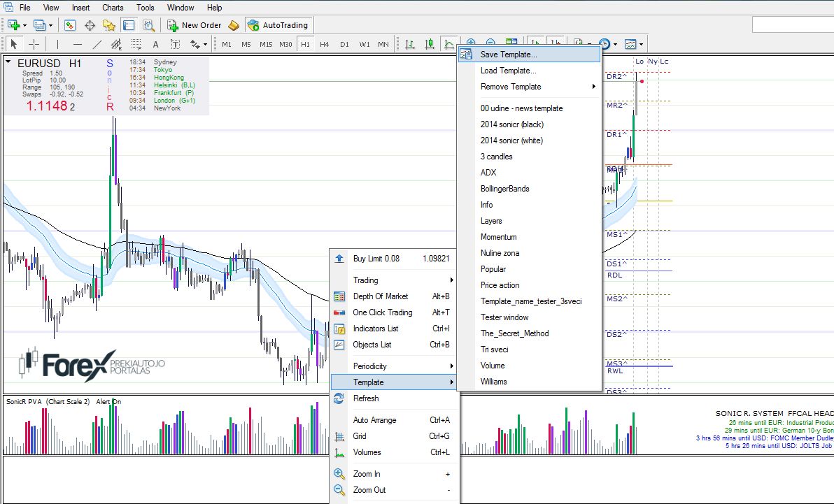Select the Fibonacci retracement tool
834x504 pixels.
click(136, 44)
